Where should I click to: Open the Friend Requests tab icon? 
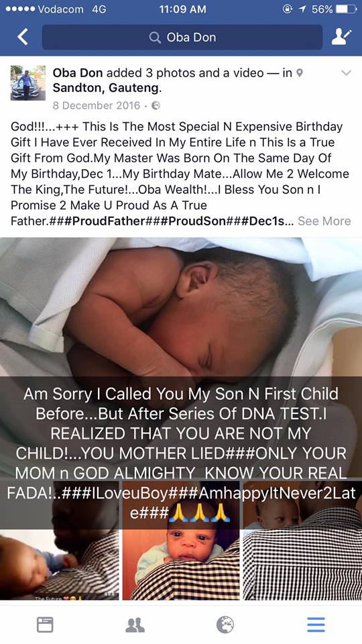(x=135, y=625)
